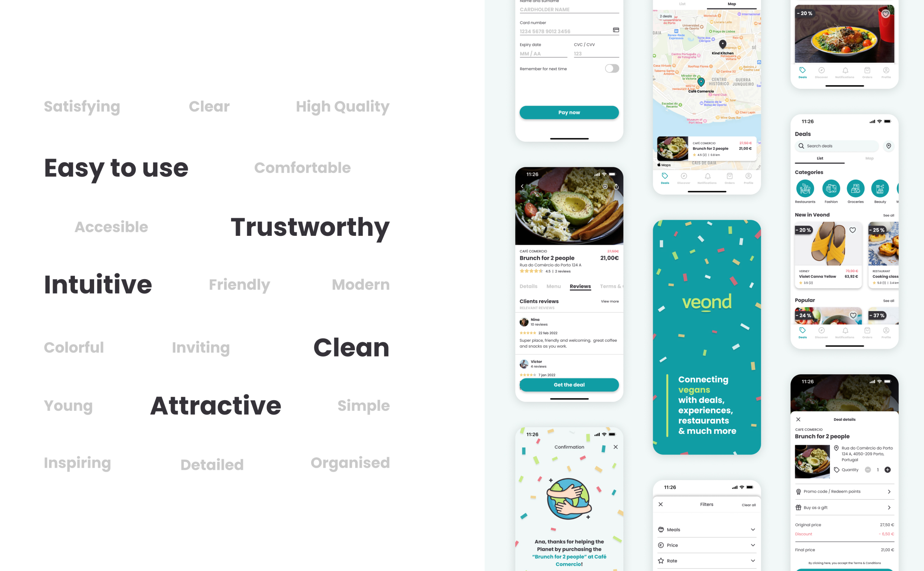924x571 pixels.
Task: Click the Pay now button
Action: pos(569,112)
